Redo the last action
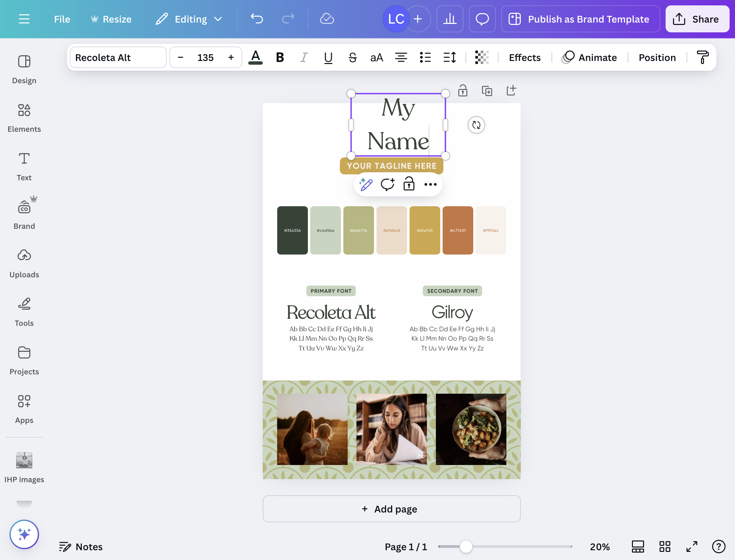 click(x=288, y=19)
